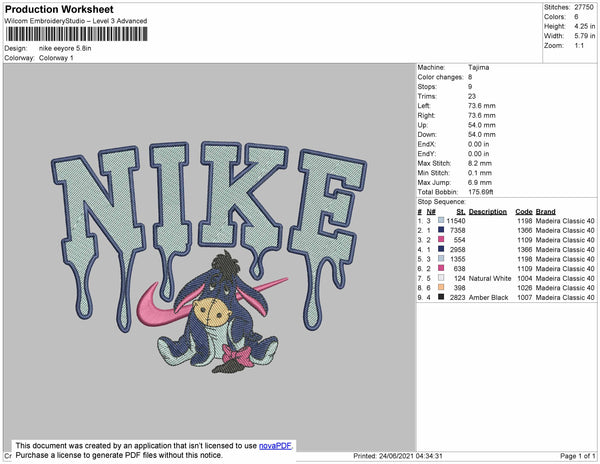The width and height of the screenshot is (600, 464).
Task: Click the Width value 5.79 in
Action: pos(584,36)
